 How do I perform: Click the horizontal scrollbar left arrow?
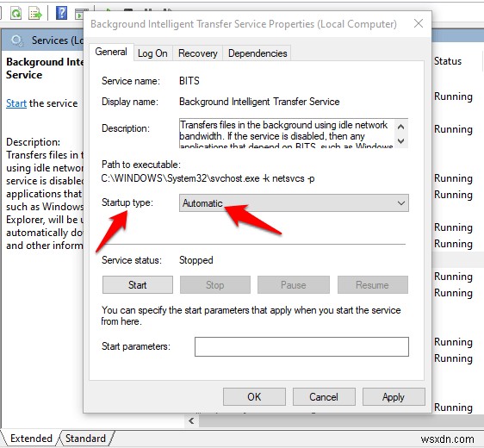pyautogui.click(x=192, y=420)
